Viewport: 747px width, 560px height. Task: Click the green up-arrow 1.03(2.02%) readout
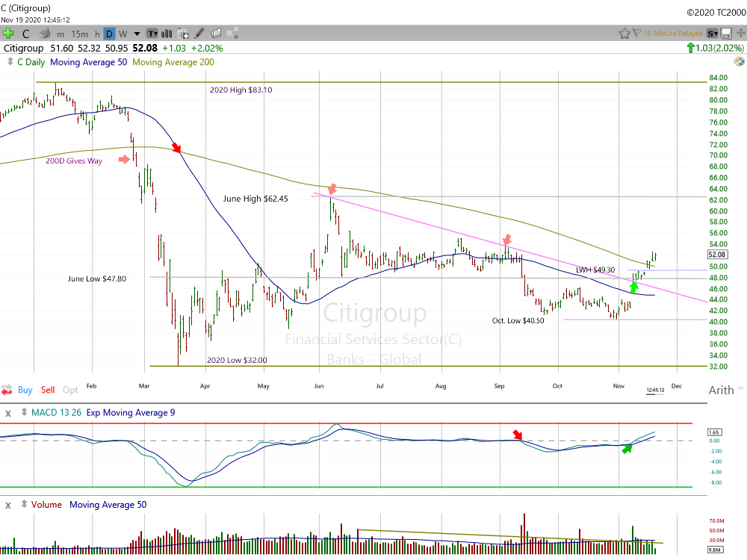coord(715,48)
